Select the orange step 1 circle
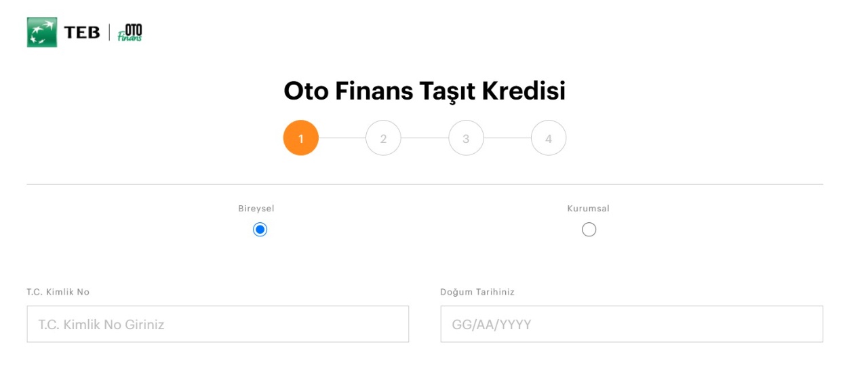Image resolution: width=868 pixels, height=380 pixels. pyautogui.click(x=300, y=138)
